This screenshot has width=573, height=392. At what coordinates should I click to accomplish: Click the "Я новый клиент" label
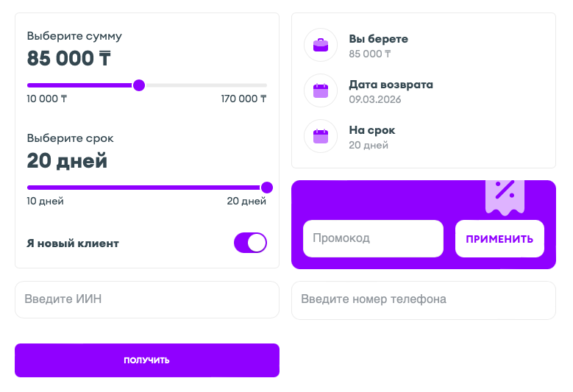pyautogui.click(x=73, y=243)
